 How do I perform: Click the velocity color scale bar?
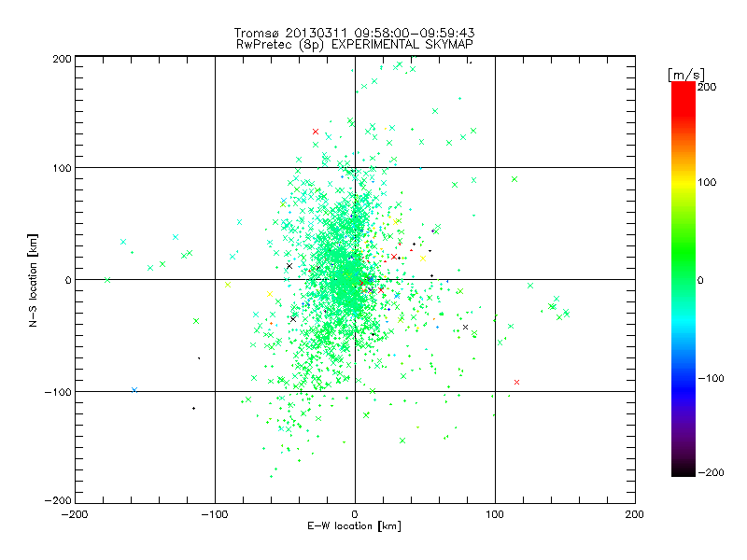pyautogui.click(x=684, y=279)
